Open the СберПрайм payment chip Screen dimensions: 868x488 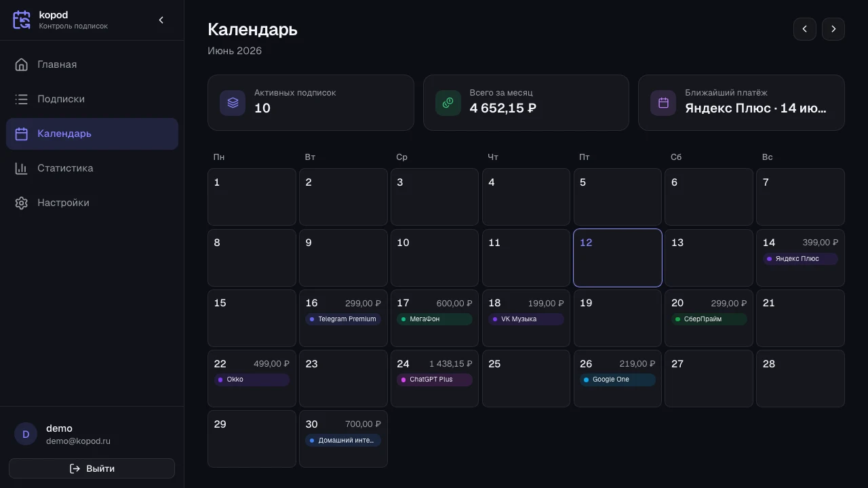pyautogui.click(x=709, y=319)
